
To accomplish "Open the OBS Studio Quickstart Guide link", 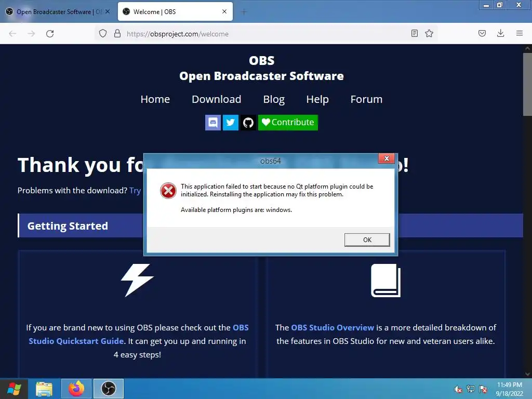I will (138, 334).
